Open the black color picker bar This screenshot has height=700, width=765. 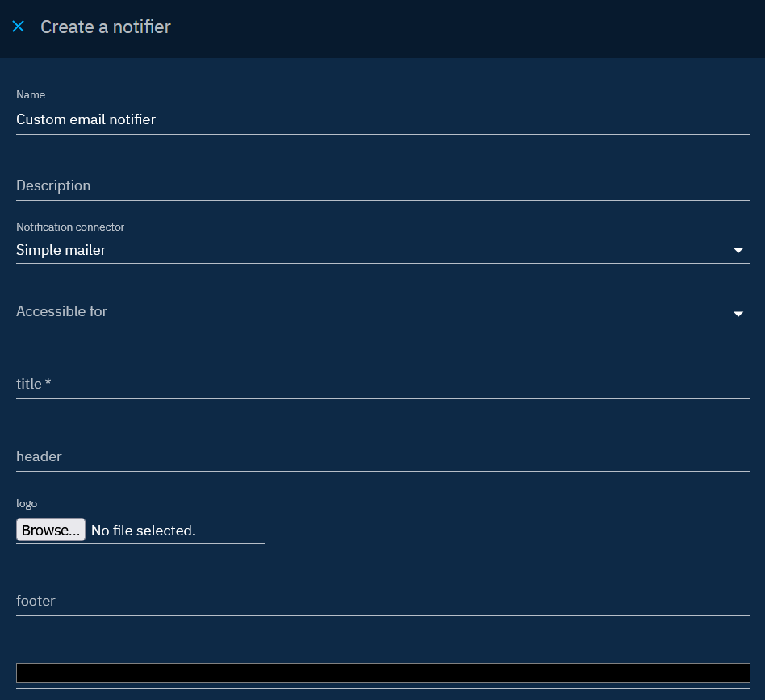point(382,673)
